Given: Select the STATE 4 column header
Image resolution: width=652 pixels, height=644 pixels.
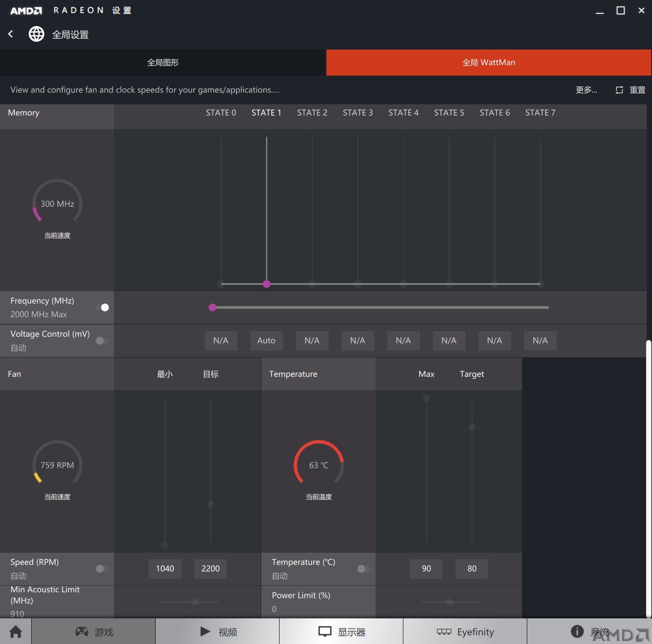Looking at the screenshot, I should point(403,113).
